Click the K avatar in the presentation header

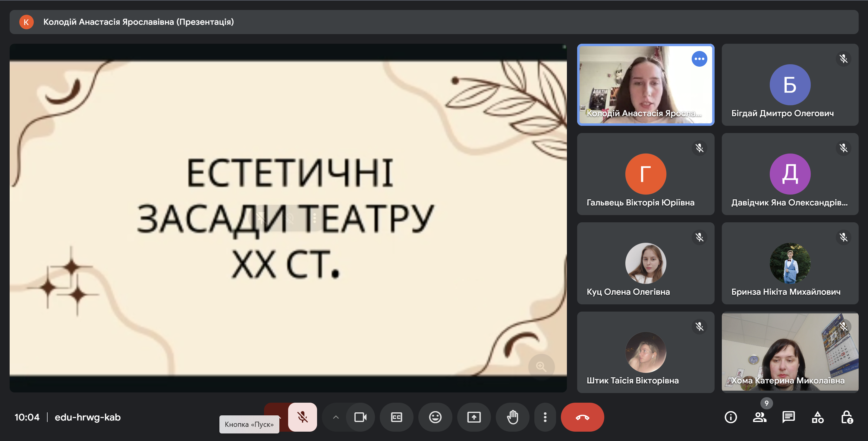pos(26,22)
